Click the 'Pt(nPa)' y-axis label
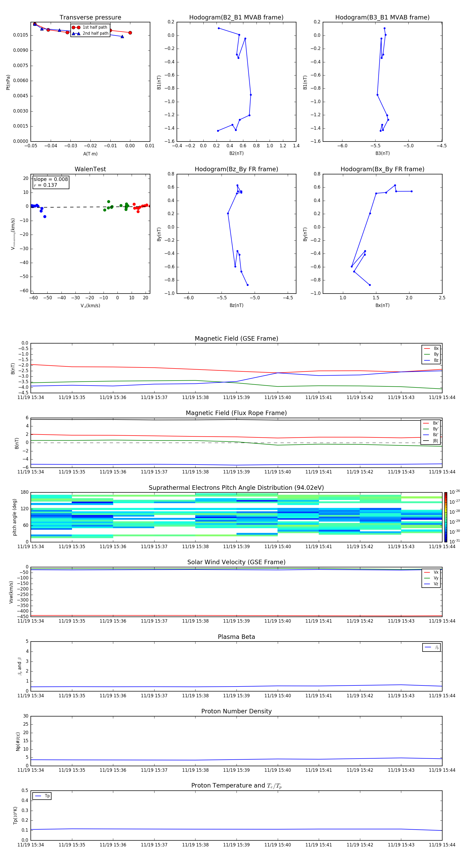Viewport: 473px width, 868px height. click(8, 82)
